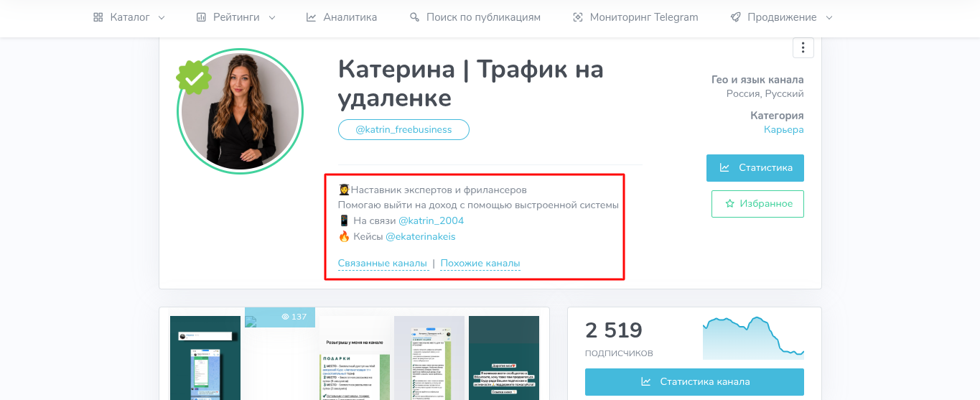Viewport: 980px width, 400px height.
Task: Click the channel title Катерина | Трафик на удаленке
Action: click(471, 84)
